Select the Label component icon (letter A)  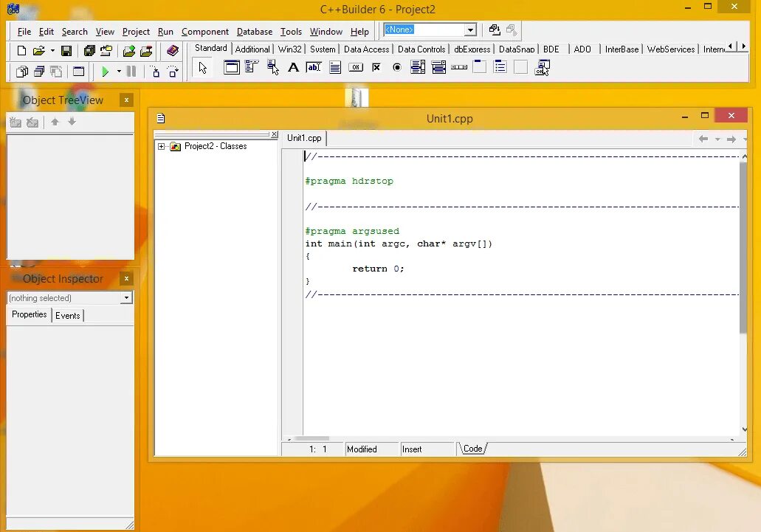(293, 67)
